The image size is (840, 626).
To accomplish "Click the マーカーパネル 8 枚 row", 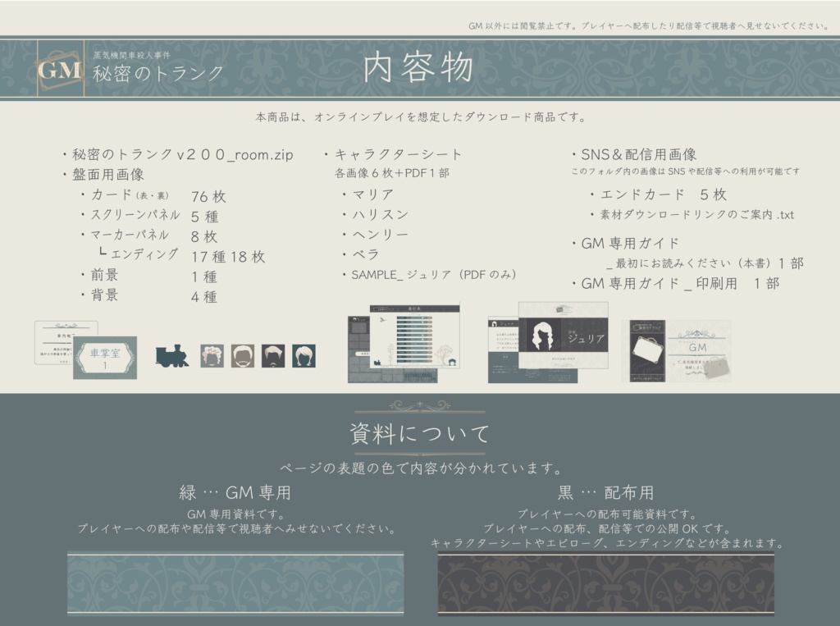I will tap(149, 235).
